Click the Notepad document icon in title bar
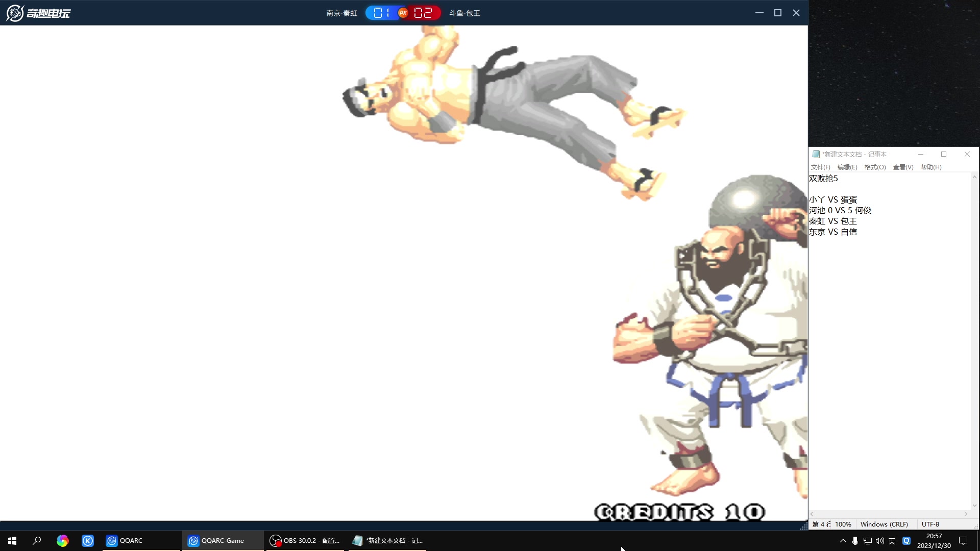 coord(816,154)
